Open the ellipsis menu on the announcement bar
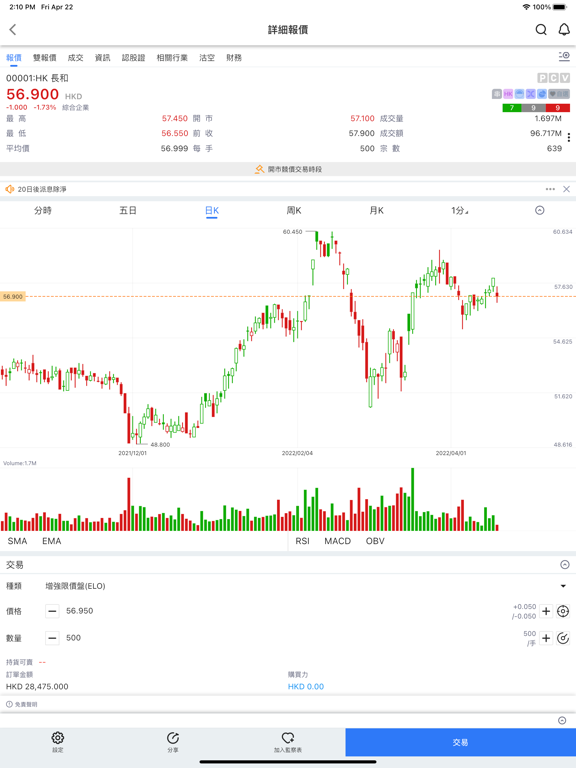This screenshot has height=768, width=576. [550, 189]
